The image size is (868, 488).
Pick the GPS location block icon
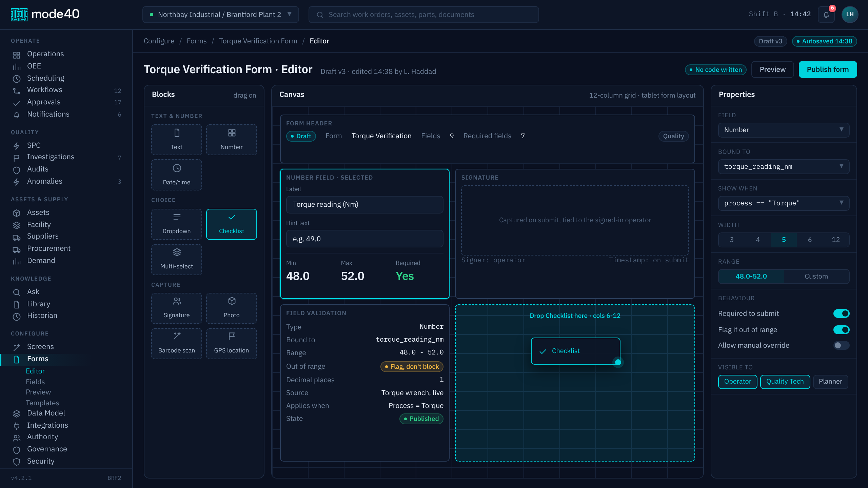(x=232, y=336)
